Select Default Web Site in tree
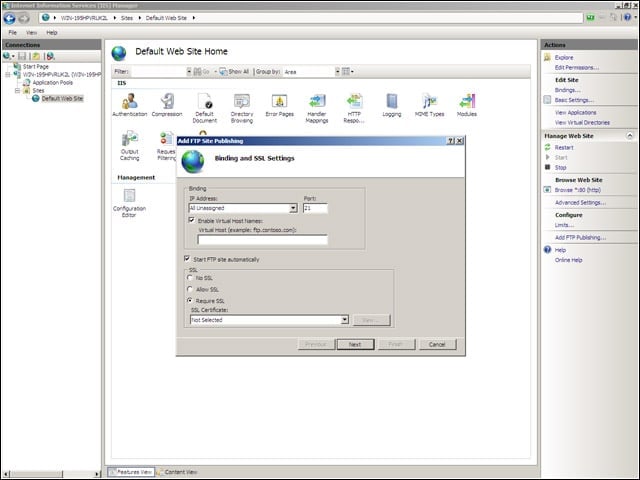This screenshot has width=640, height=480. pyautogui.click(x=62, y=98)
